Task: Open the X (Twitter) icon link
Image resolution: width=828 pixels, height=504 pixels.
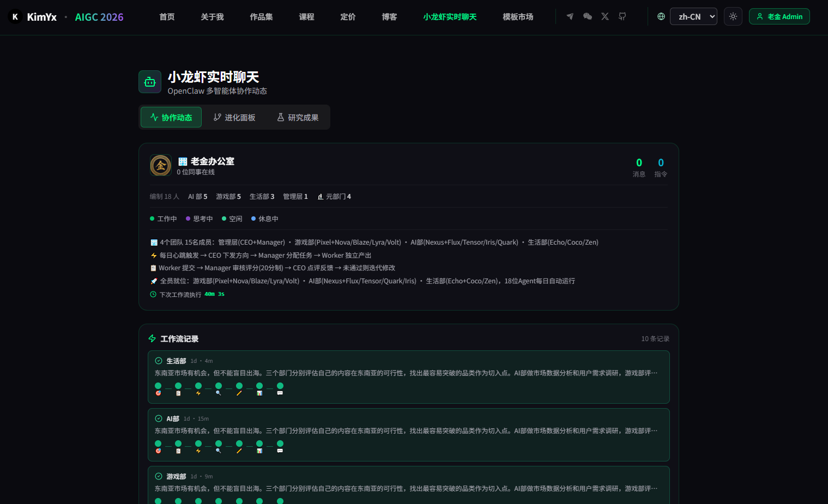Action: [x=605, y=17]
